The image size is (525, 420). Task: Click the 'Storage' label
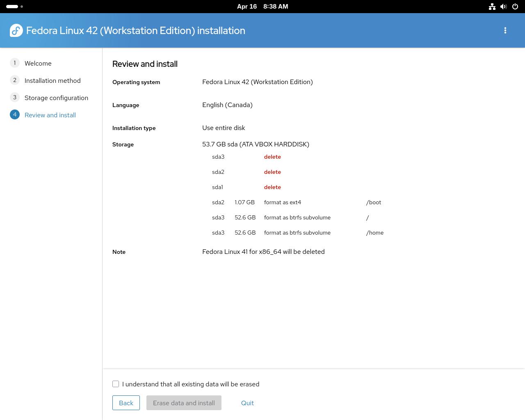click(123, 144)
